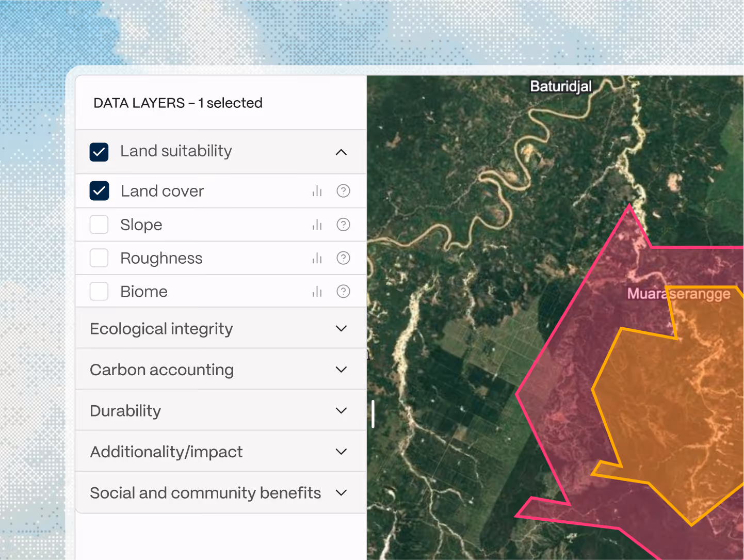
Task: Click the DATA LAYERS – 1 selected header
Action: point(178,103)
